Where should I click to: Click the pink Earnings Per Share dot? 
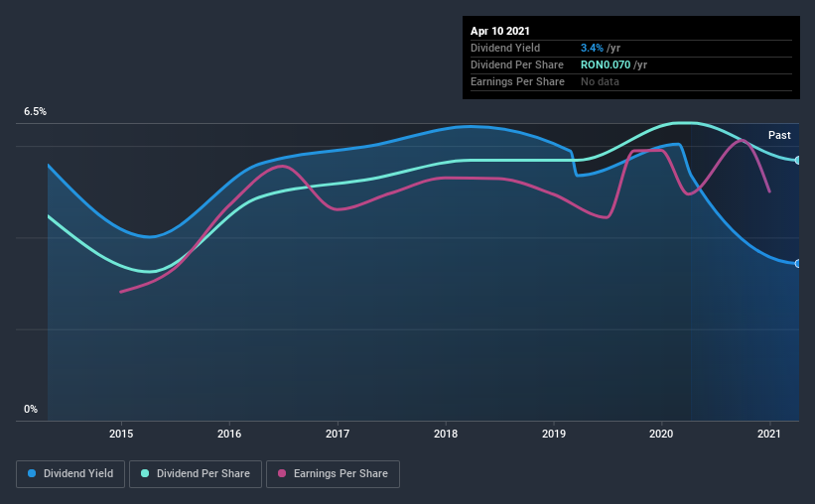point(282,473)
